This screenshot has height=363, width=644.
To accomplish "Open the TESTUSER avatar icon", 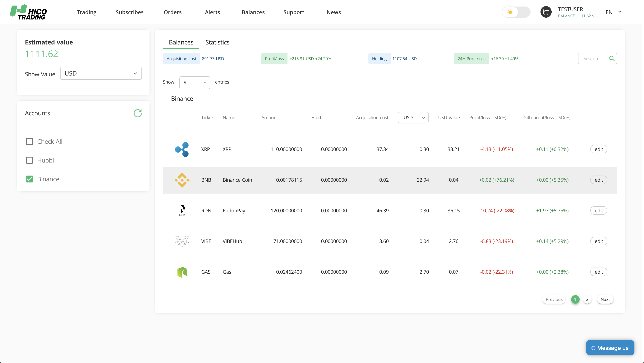I will [546, 12].
